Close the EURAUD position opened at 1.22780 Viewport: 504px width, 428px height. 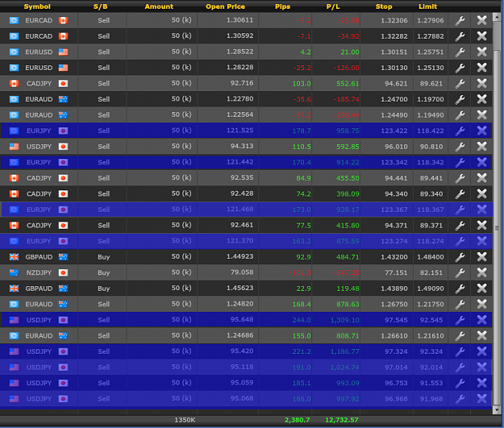click(481, 99)
